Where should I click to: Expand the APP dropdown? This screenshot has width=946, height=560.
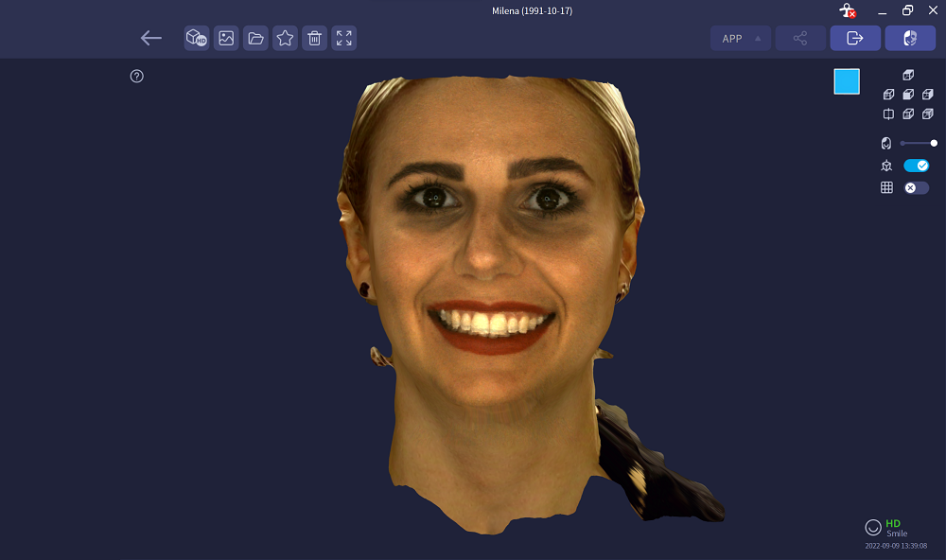coord(741,38)
